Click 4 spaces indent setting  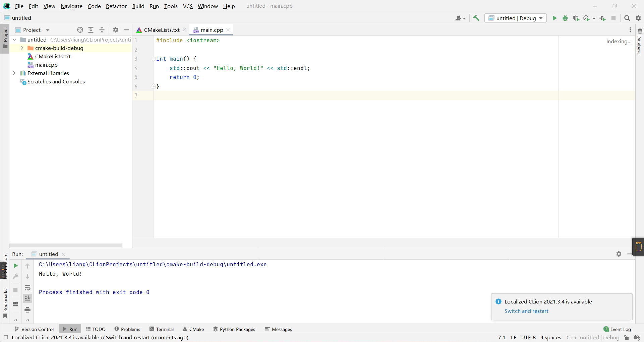[x=550, y=337]
